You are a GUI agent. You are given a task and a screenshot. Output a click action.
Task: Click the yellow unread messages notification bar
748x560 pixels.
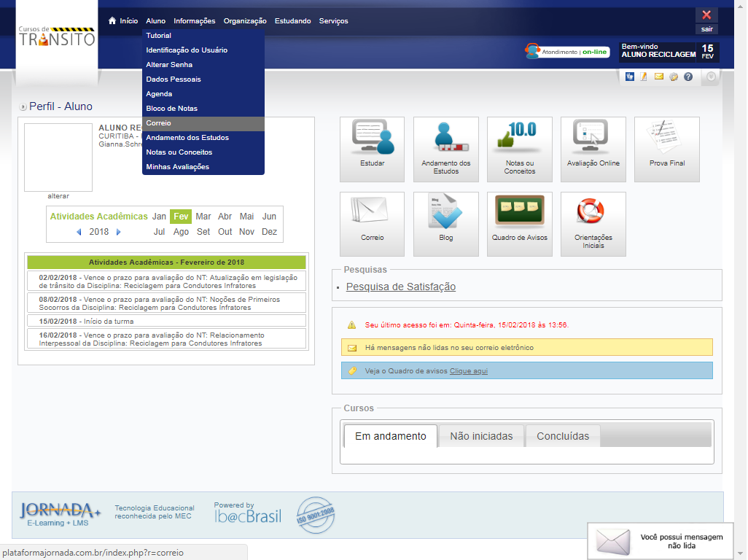(526, 348)
